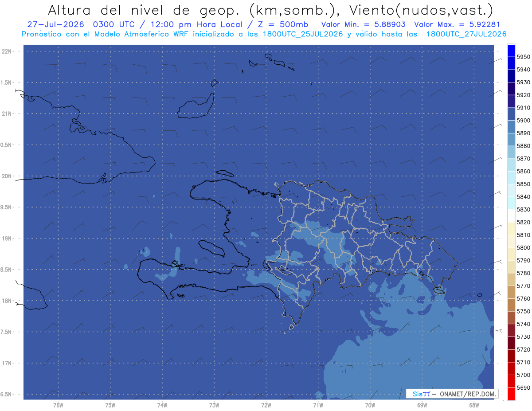This screenshot has height=411, width=532.
Task: Click the 20N latitude label
Action: [6, 176]
